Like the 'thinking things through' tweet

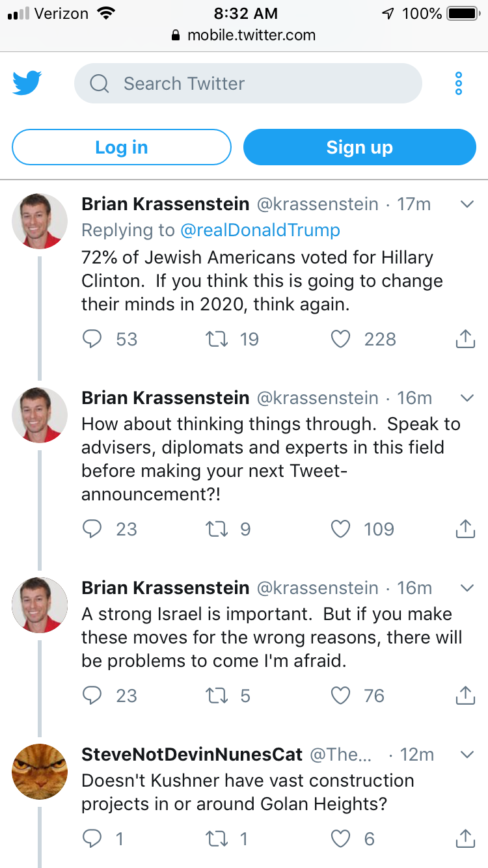(341, 529)
